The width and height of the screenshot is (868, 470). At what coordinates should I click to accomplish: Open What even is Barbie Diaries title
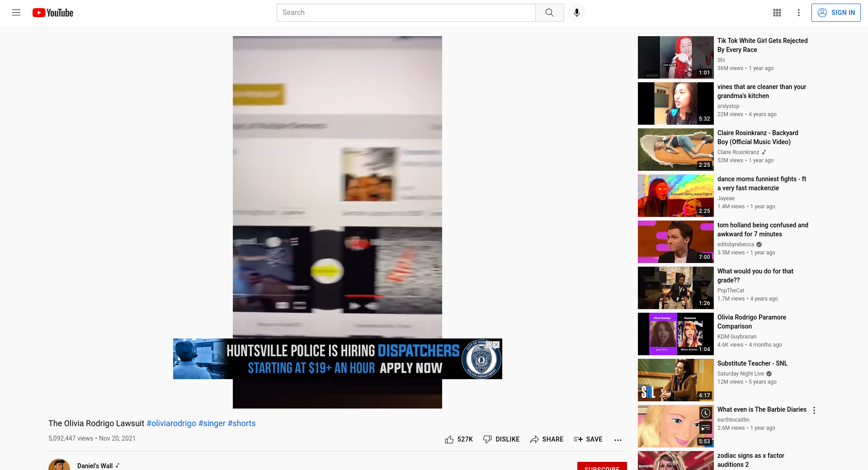tap(762, 409)
